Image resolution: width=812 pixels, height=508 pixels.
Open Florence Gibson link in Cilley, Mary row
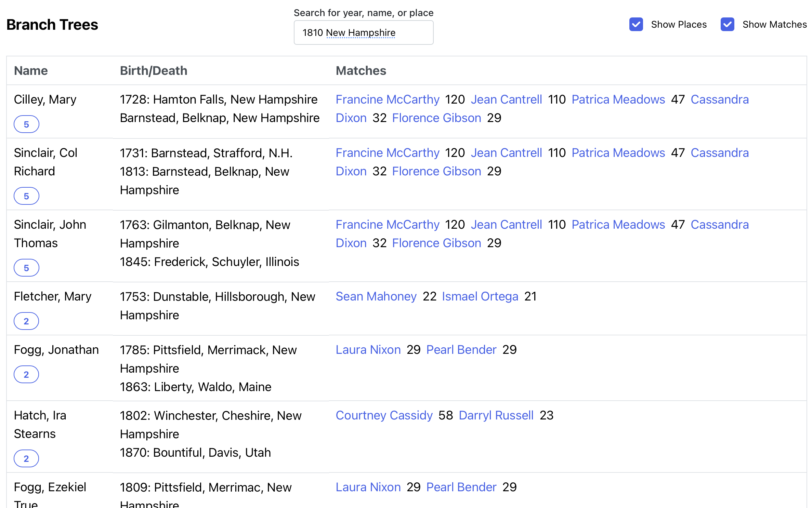click(436, 118)
